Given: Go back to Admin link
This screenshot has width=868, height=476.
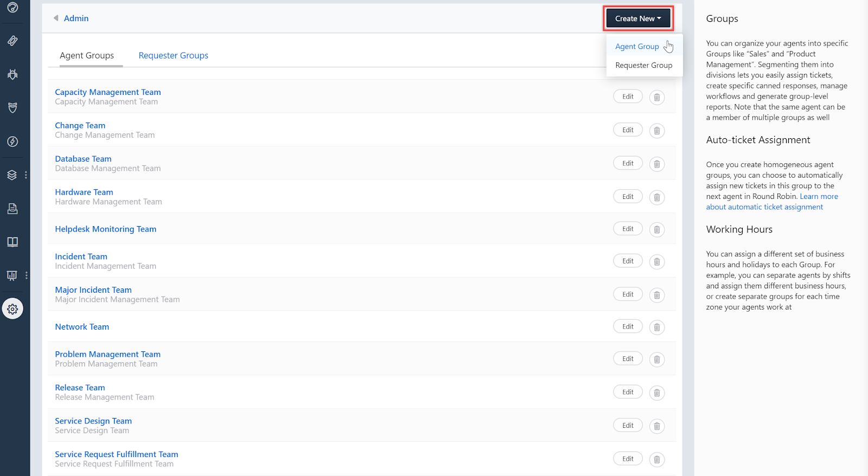Looking at the screenshot, I should point(76,18).
